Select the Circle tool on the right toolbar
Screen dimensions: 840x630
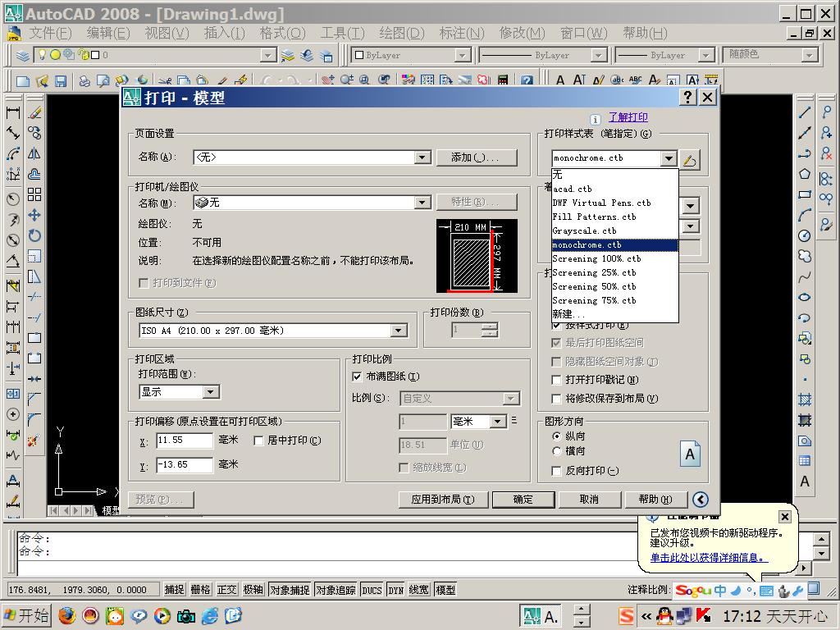[805, 235]
